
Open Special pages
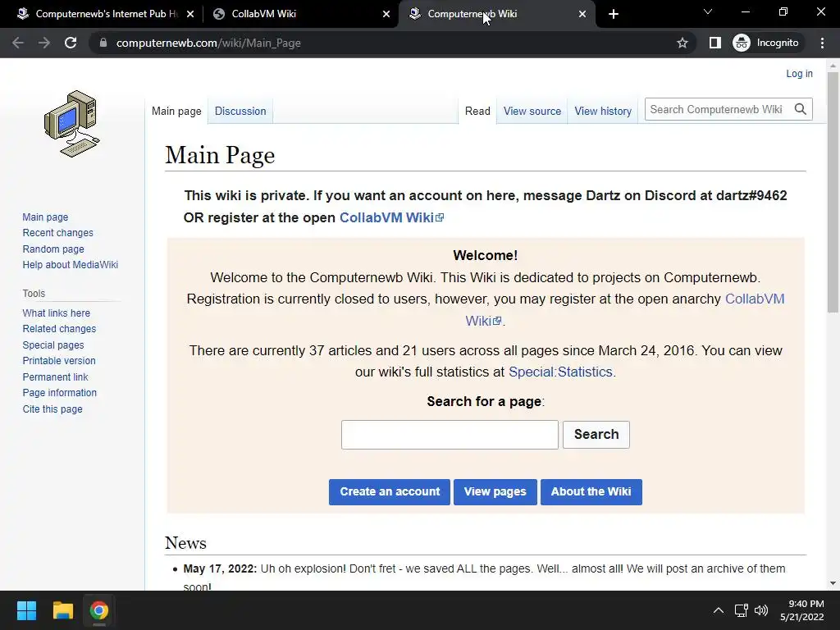click(53, 345)
